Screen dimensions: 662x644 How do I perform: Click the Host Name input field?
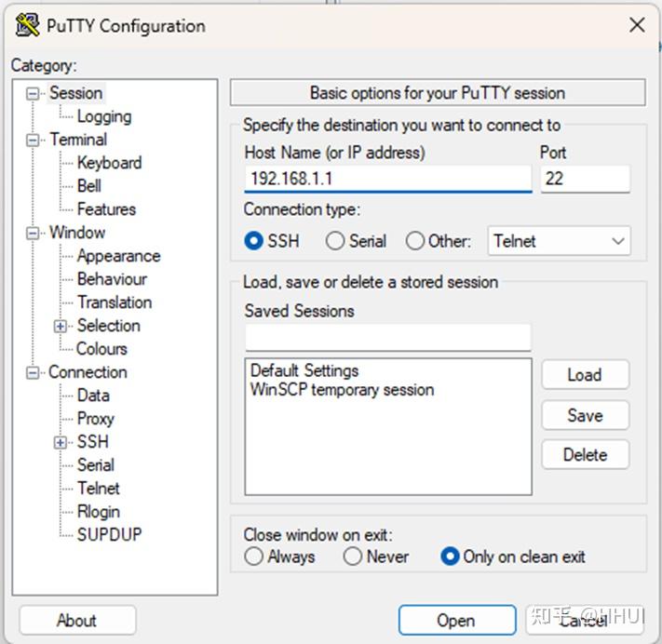click(387, 178)
